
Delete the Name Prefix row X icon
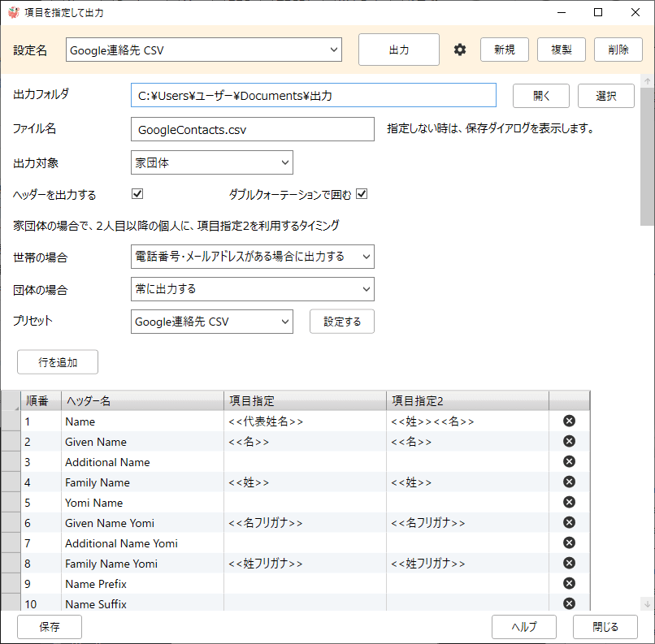(x=569, y=584)
